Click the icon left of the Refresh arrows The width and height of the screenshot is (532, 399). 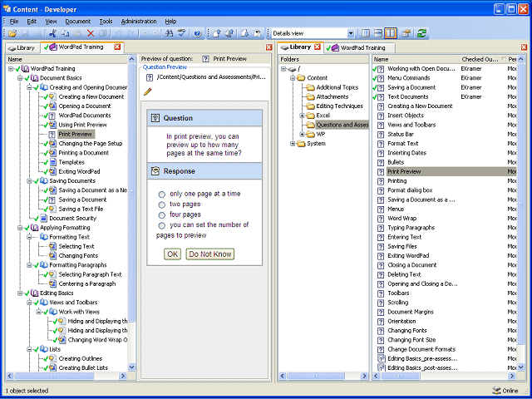[406, 33]
